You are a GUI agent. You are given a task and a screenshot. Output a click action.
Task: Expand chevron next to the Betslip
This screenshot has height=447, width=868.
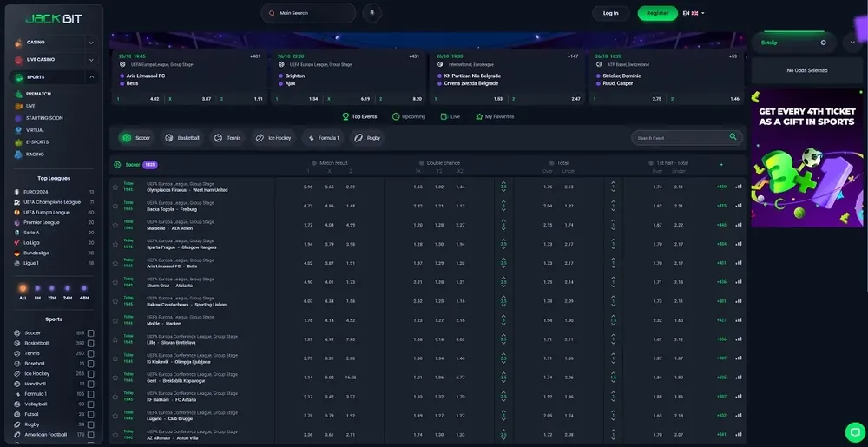click(852, 43)
